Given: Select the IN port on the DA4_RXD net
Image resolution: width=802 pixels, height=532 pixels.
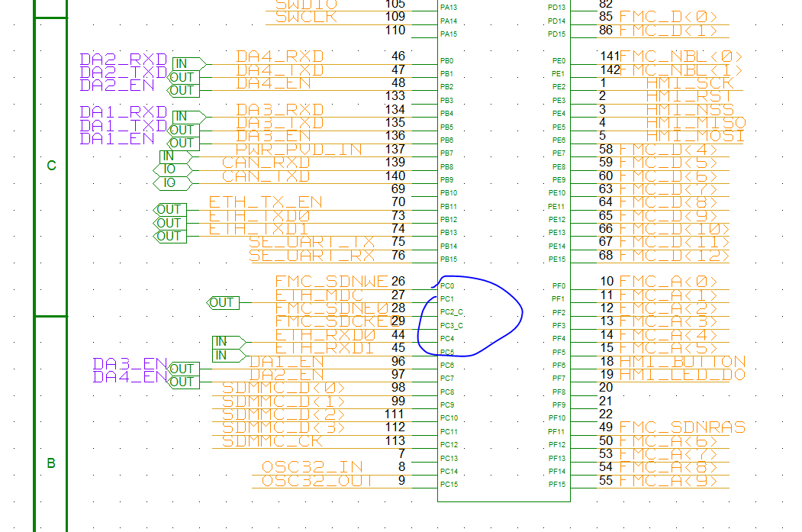Looking at the screenshot, I should pyautogui.click(x=188, y=64).
